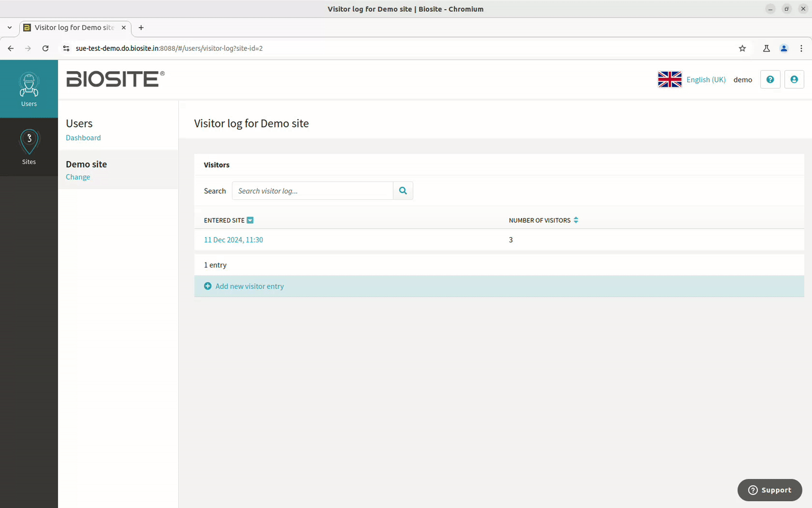Reload the page
Screen dimensions: 812x508
click(46, 49)
